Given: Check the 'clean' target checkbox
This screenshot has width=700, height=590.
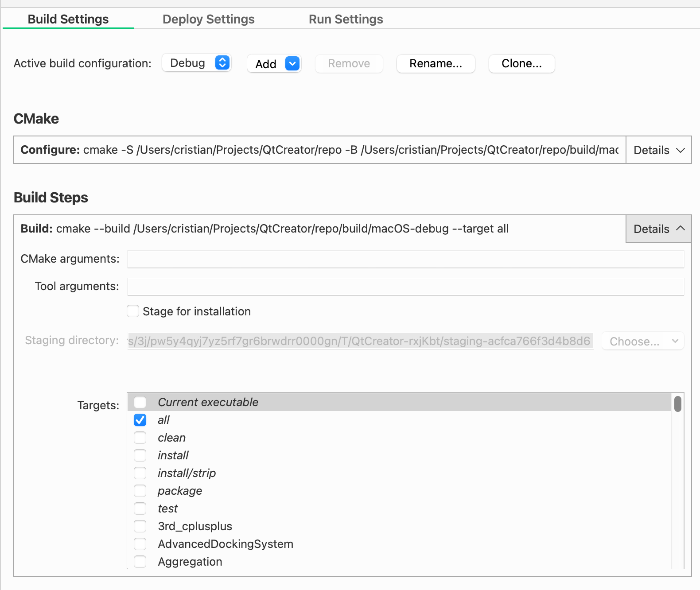Looking at the screenshot, I should (x=140, y=438).
